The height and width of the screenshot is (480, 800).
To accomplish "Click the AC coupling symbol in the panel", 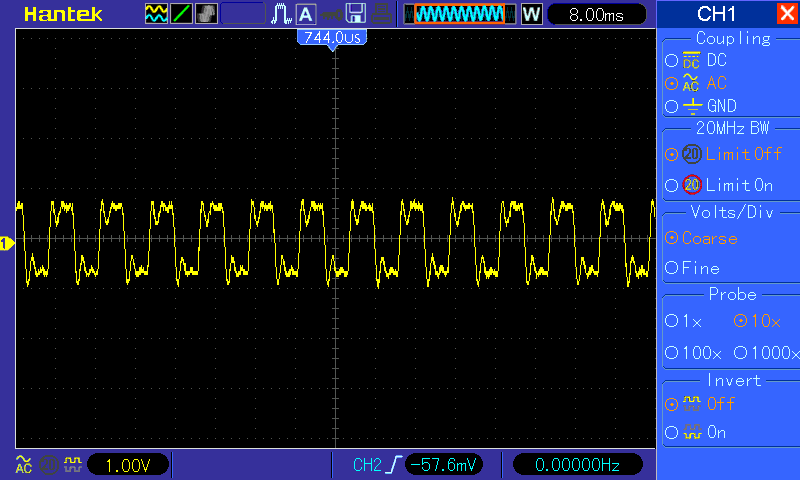I will click(691, 83).
